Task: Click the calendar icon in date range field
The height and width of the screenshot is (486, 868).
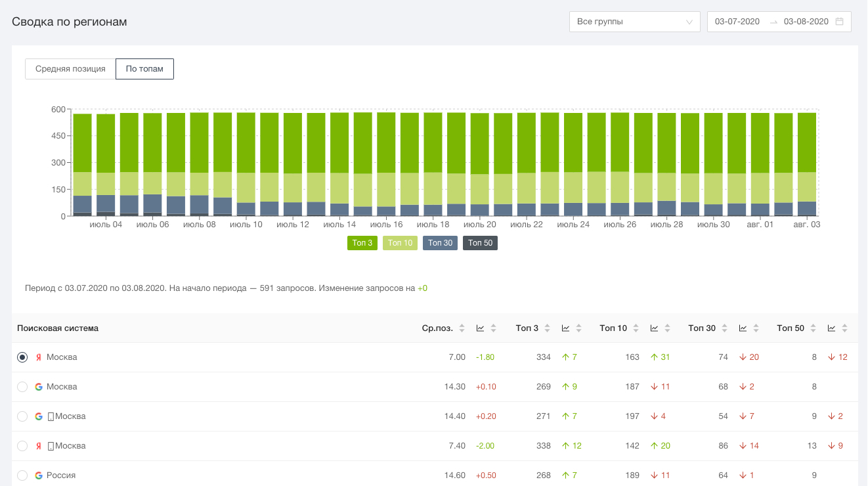Action: 839,22
